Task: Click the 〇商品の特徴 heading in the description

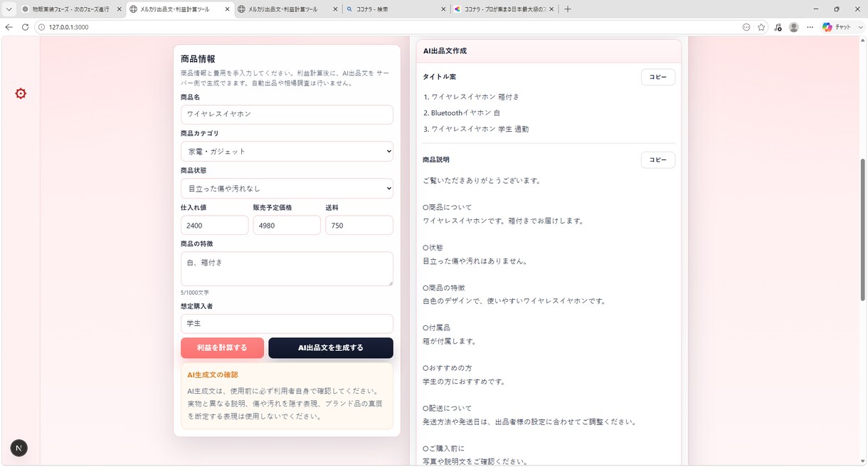Action: [x=444, y=288]
